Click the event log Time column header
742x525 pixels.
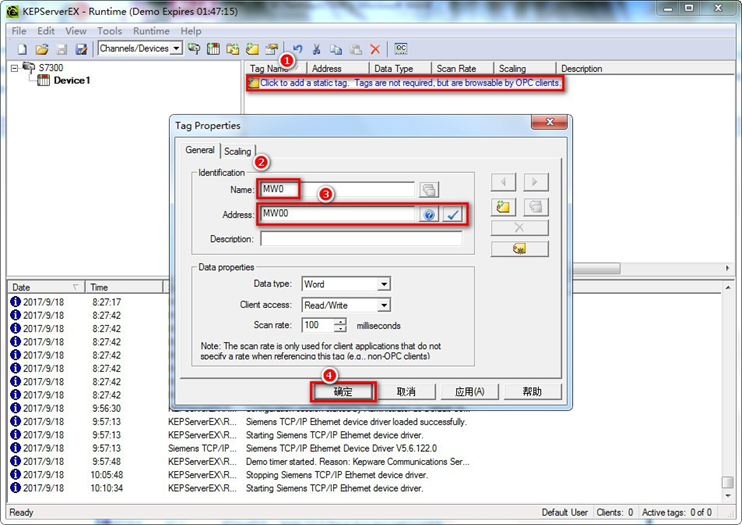(124, 287)
